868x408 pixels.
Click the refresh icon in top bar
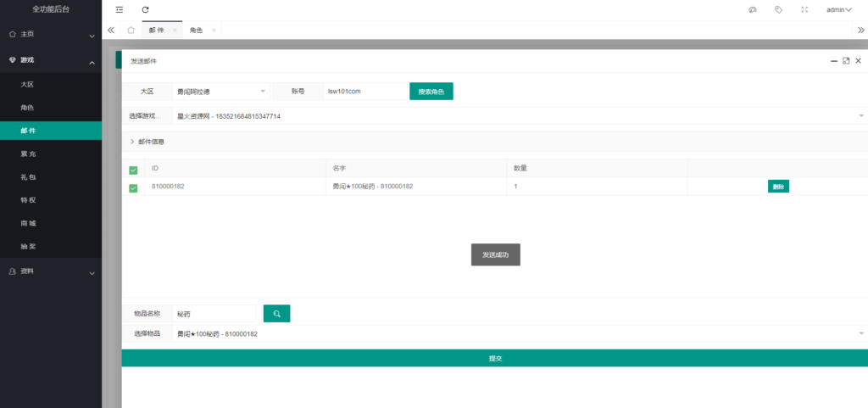pyautogui.click(x=146, y=9)
